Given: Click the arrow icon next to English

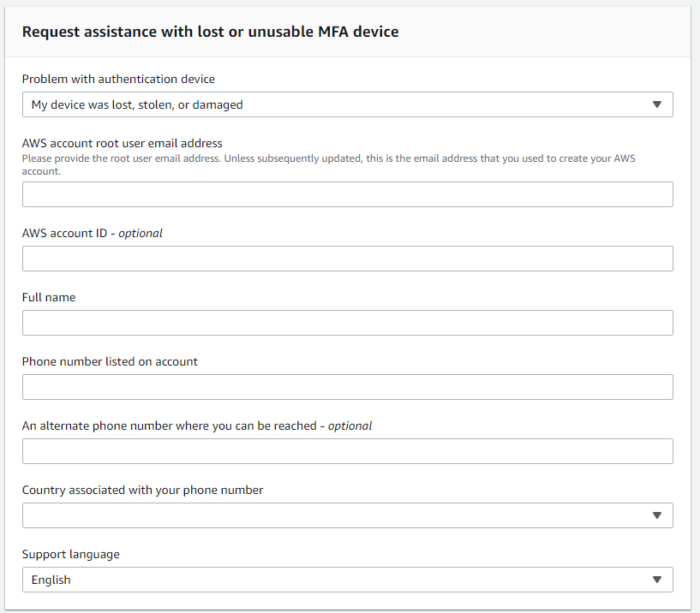Looking at the screenshot, I should 657,580.
